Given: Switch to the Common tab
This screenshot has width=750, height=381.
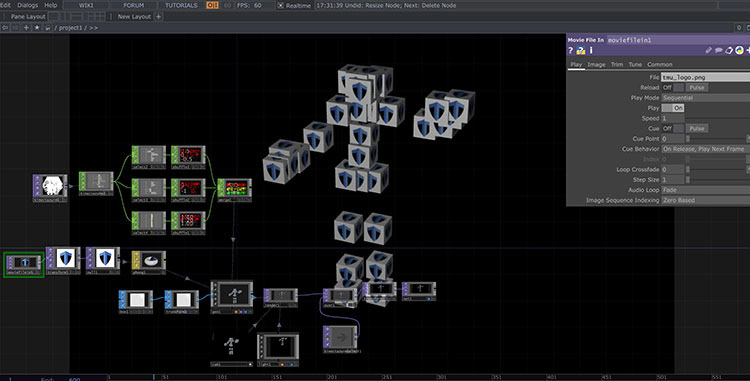Looking at the screenshot, I should click(660, 64).
